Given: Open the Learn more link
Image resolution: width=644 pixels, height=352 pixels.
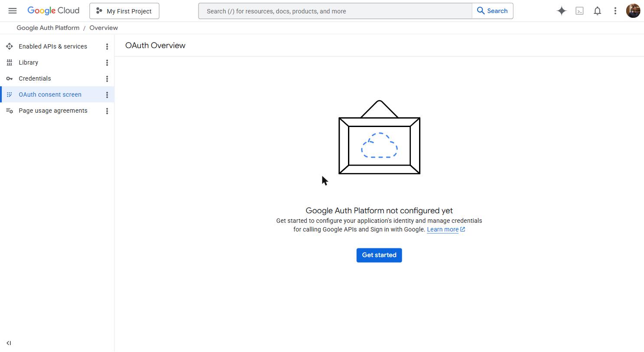Looking at the screenshot, I should tap(446, 229).
